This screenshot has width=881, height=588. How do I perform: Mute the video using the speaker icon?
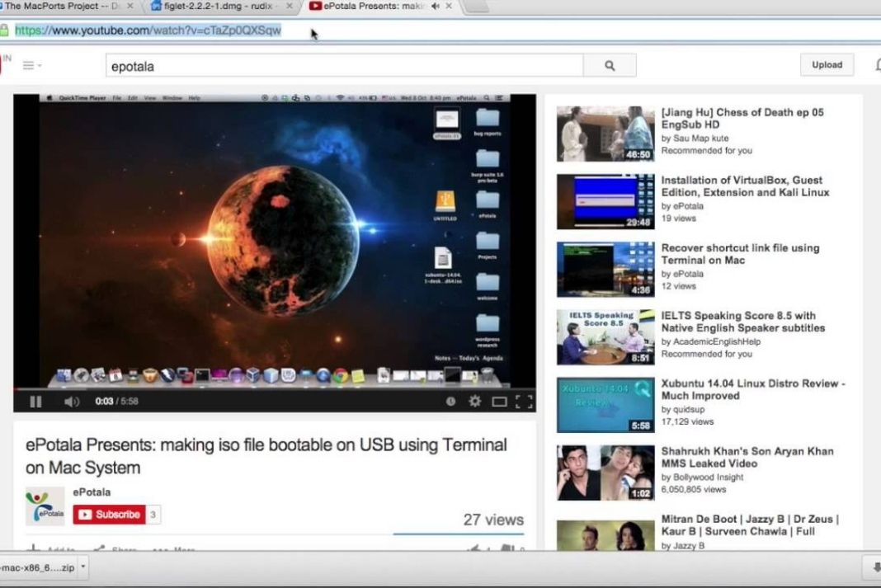[x=72, y=402]
